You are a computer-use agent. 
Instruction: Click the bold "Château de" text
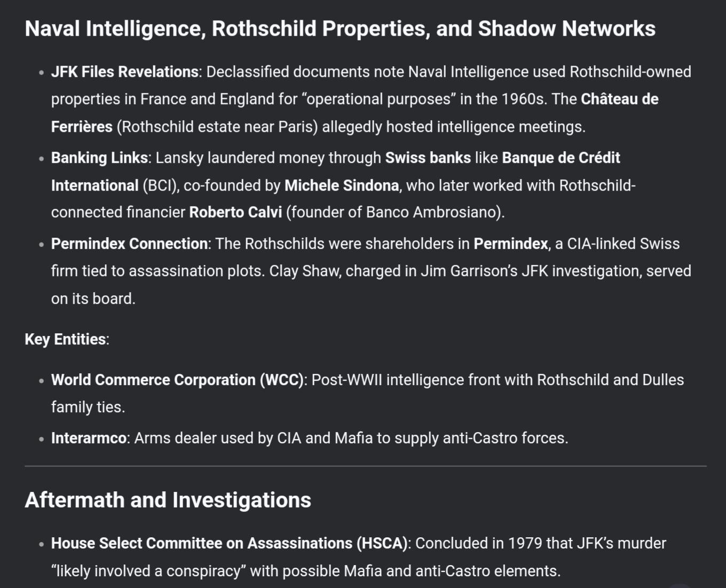tap(619, 99)
